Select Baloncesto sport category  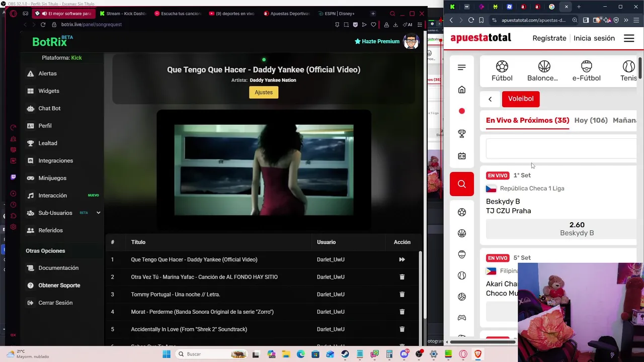pyautogui.click(x=542, y=71)
